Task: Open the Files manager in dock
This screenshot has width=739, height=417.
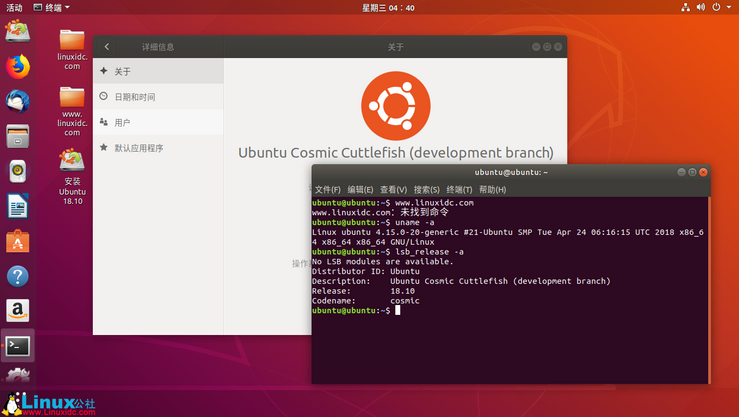Action: 18,136
